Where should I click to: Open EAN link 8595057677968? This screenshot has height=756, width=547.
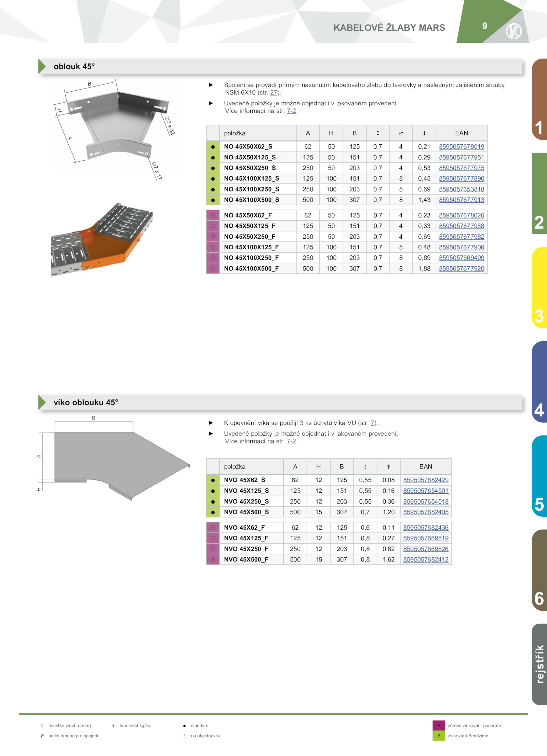click(461, 226)
